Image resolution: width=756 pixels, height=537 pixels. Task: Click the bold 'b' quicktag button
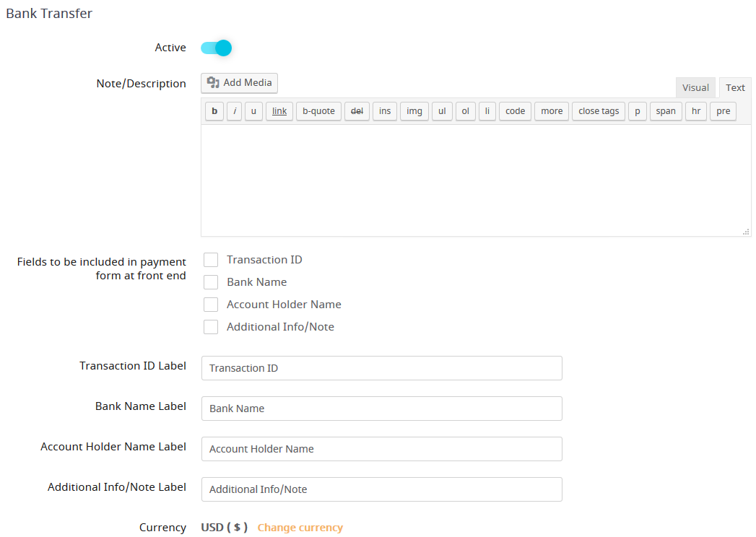pyautogui.click(x=214, y=111)
